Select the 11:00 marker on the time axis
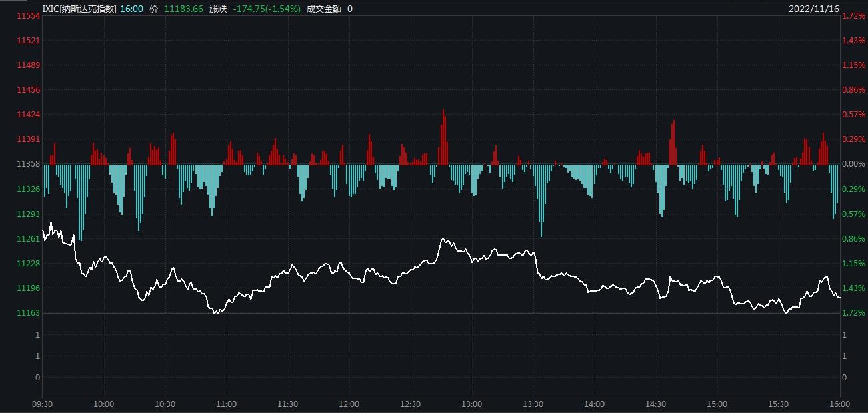868x413 pixels. pyautogui.click(x=227, y=404)
